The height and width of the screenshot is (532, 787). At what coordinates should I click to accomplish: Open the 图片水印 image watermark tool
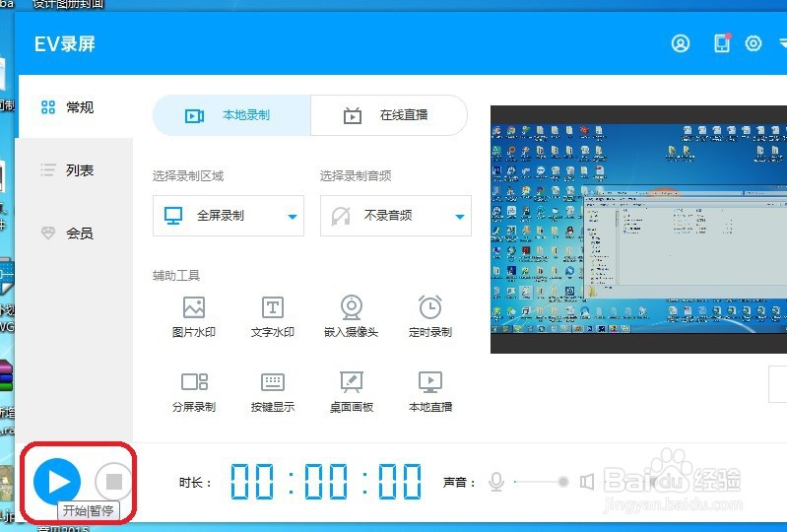194,316
